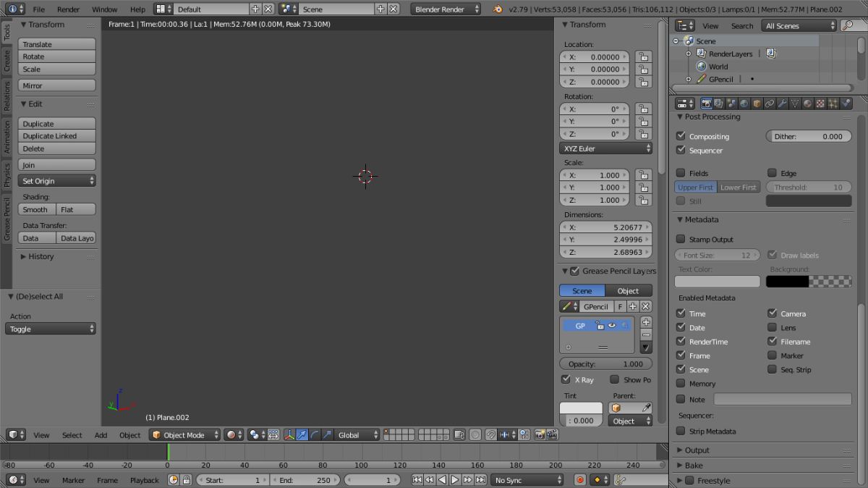This screenshot has width=868, height=488.
Task: Click the Duplicate Linked button
Action: click(x=57, y=136)
